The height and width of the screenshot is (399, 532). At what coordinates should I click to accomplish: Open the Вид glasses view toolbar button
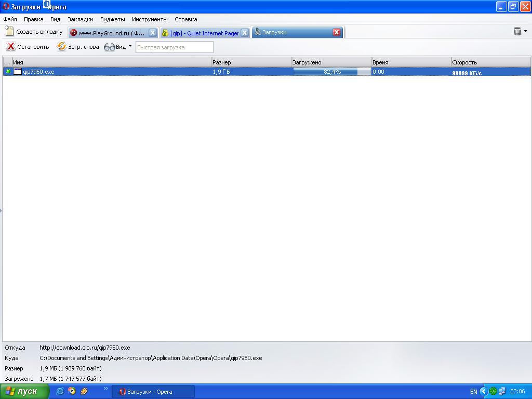point(115,47)
